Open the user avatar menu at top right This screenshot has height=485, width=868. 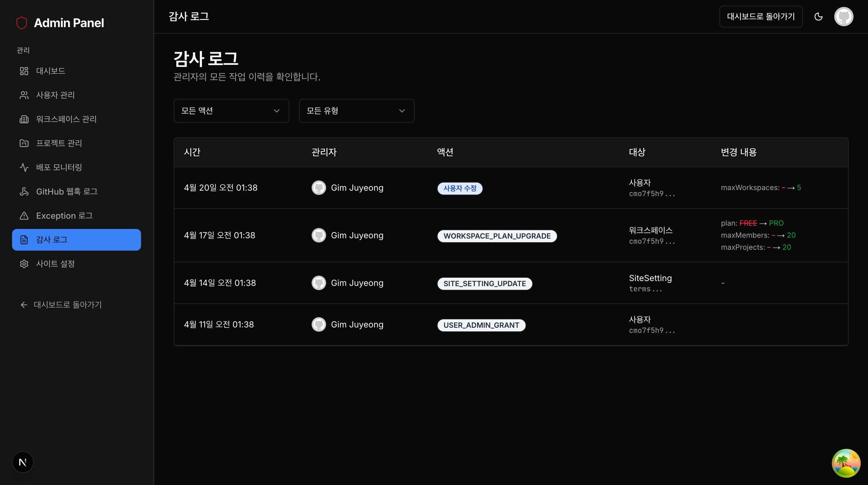[x=843, y=17]
